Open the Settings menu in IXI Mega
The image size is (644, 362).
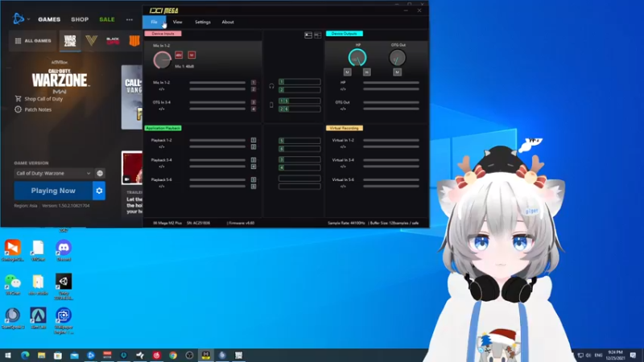(203, 23)
